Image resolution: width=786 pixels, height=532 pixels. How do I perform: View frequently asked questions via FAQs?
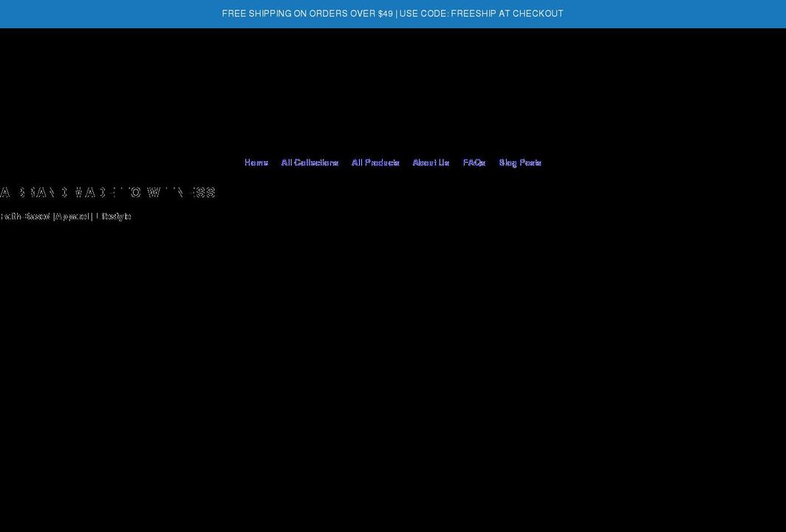pyautogui.click(x=474, y=163)
